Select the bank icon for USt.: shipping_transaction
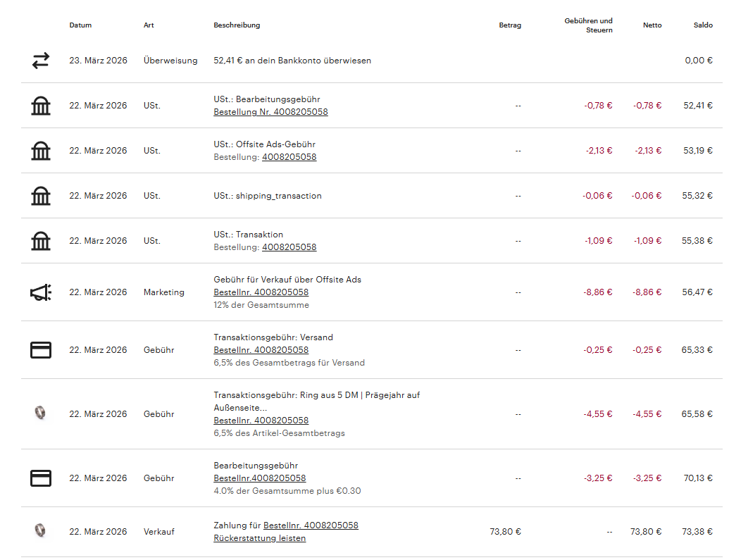 tap(41, 196)
